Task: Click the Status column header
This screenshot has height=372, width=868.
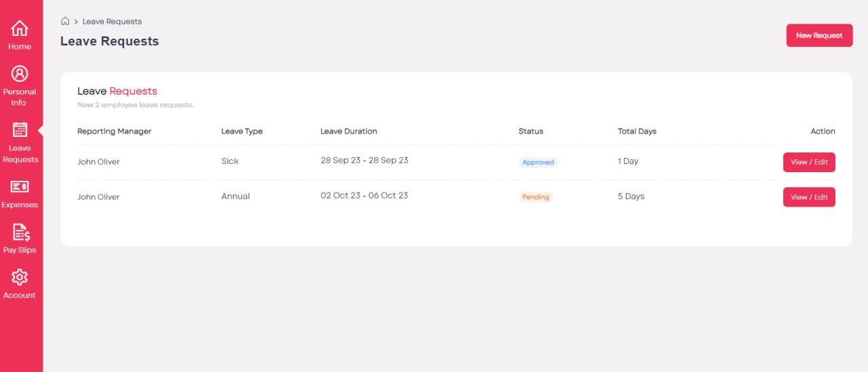Action: pos(530,131)
